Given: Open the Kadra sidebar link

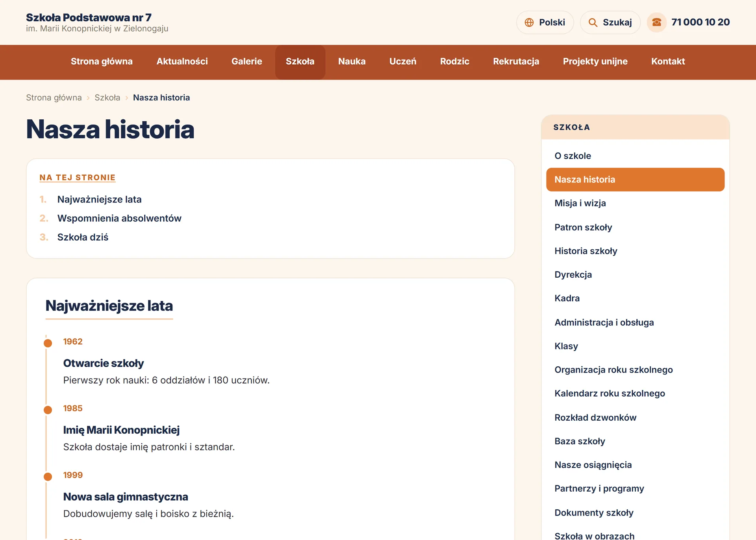Looking at the screenshot, I should [x=635, y=298].
